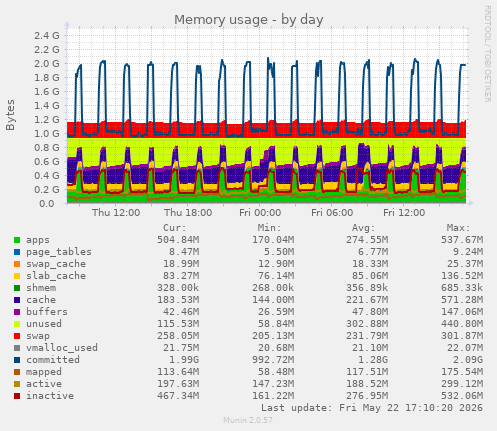Click the '1.0 G' y-axis label
The width and height of the screenshot is (497, 431).
pos(47,134)
